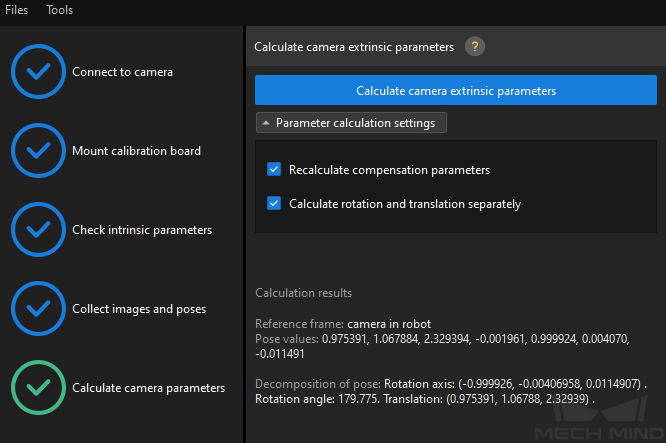Collapse Parameter calculation settings section
The image size is (666, 443).
pyautogui.click(x=351, y=123)
